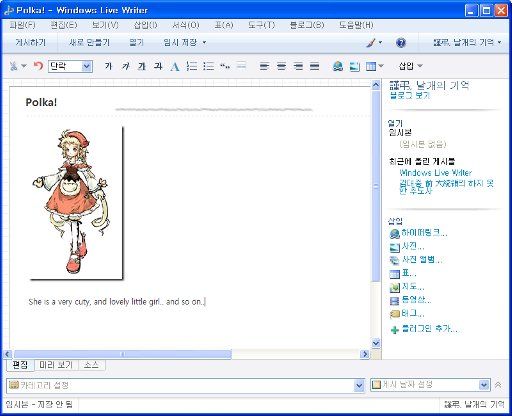Apply bulleted list formatting
The width and height of the screenshot is (512, 416).
click(x=209, y=66)
